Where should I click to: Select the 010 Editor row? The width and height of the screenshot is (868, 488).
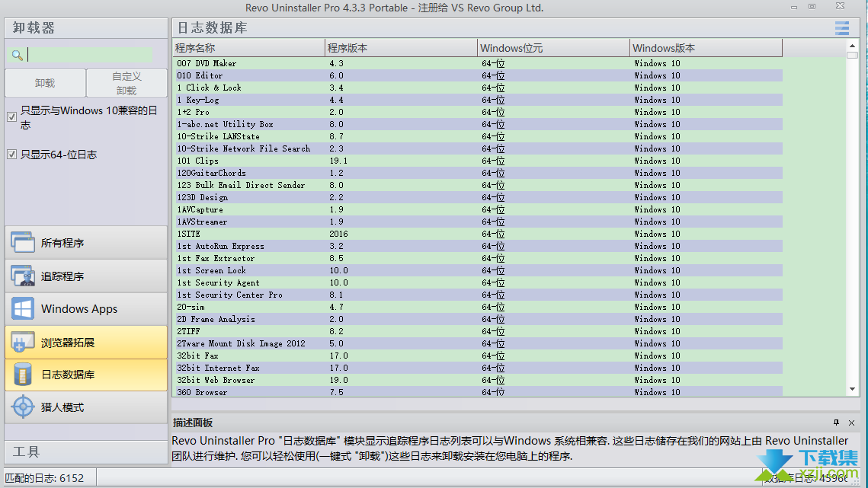478,75
